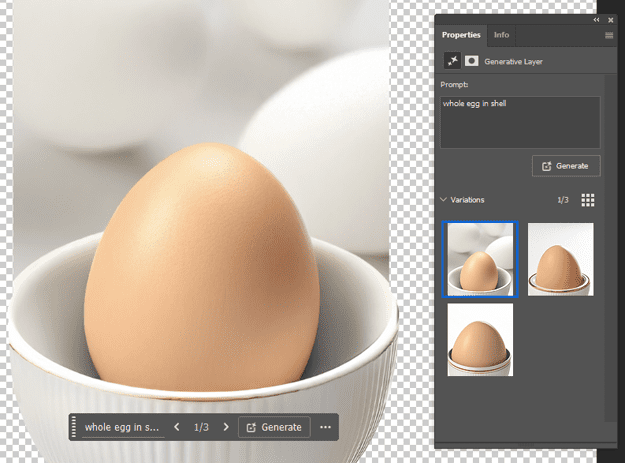Toggle the variations grid view icon

coord(588,200)
